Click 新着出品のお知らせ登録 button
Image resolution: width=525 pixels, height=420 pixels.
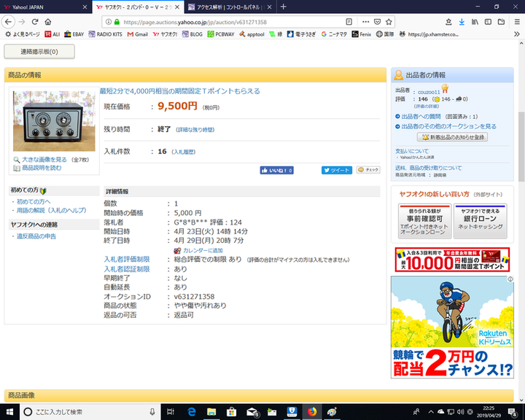tap(452, 137)
